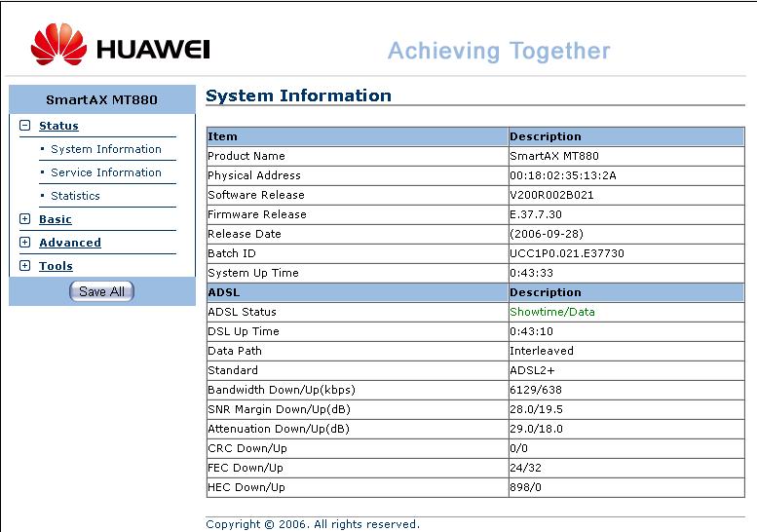The height and width of the screenshot is (532, 757).
Task: Collapse the Status menu section
Action: click(24, 126)
